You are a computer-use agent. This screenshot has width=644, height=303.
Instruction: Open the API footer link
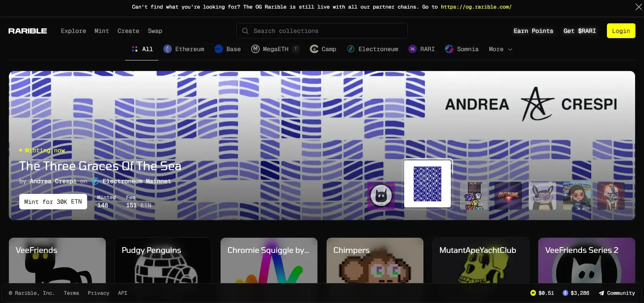pos(123,293)
